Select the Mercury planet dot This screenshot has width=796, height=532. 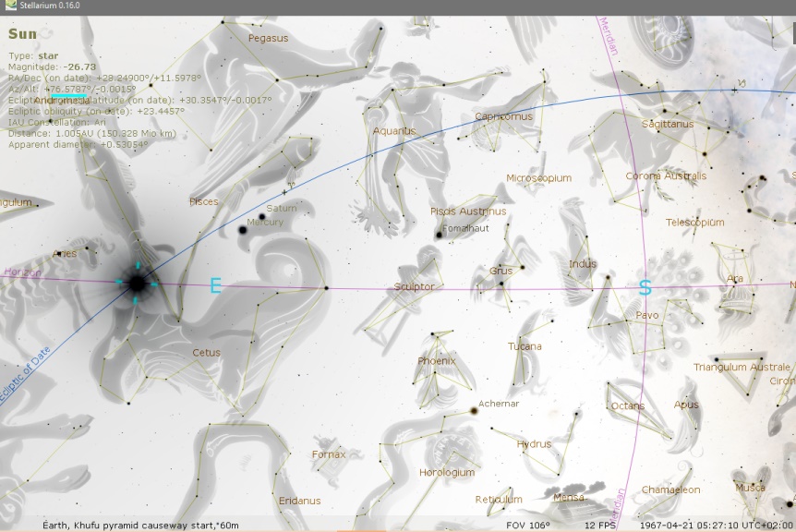(x=243, y=231)
